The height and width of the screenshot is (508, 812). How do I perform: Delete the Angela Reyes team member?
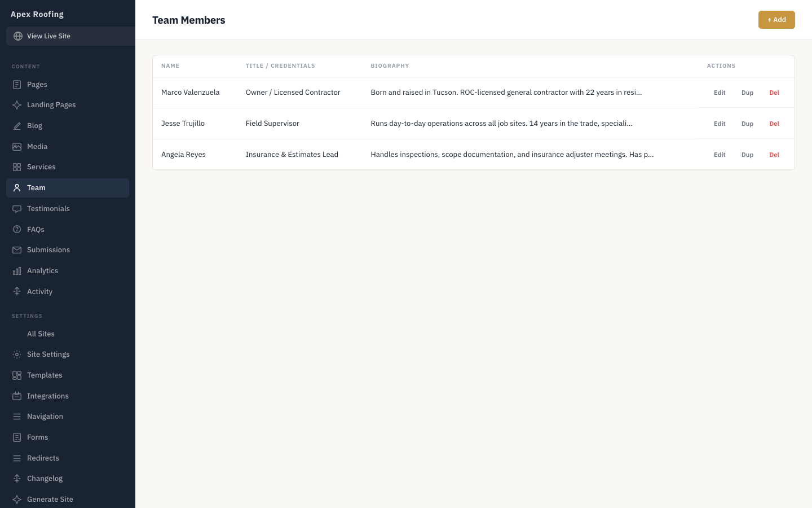coord(774,155)
